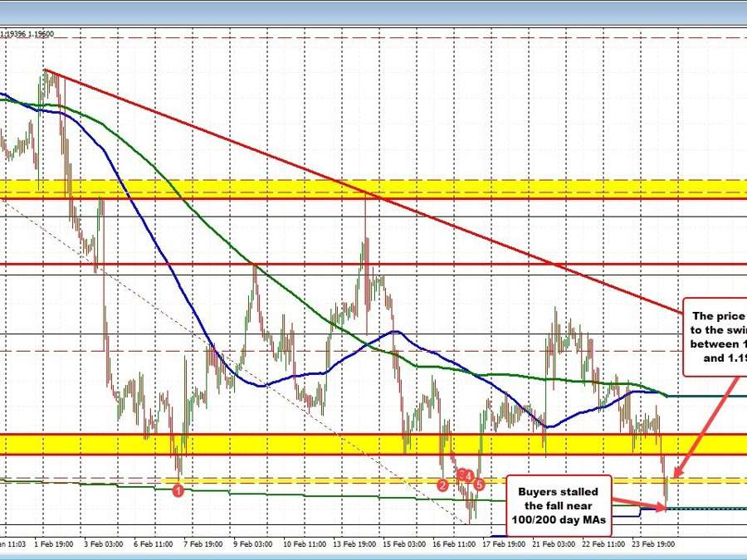Click the price readout text at top-left corner
This screenshot has height=560, width=747.
pyautogui.click(x=27, y=34)
